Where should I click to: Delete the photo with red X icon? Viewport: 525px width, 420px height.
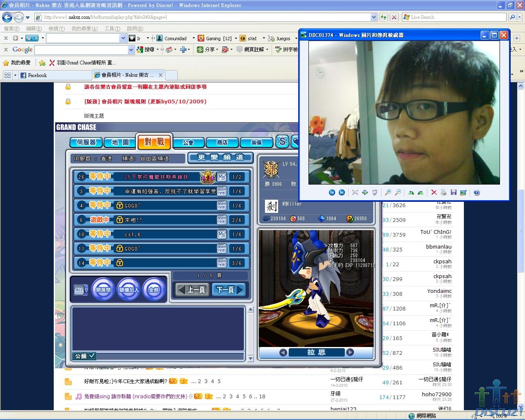tap(434, 192)
